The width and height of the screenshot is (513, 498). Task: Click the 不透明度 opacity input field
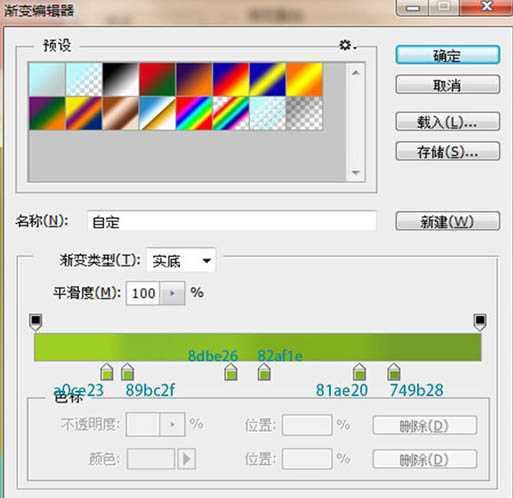click(x=143, y=425)
